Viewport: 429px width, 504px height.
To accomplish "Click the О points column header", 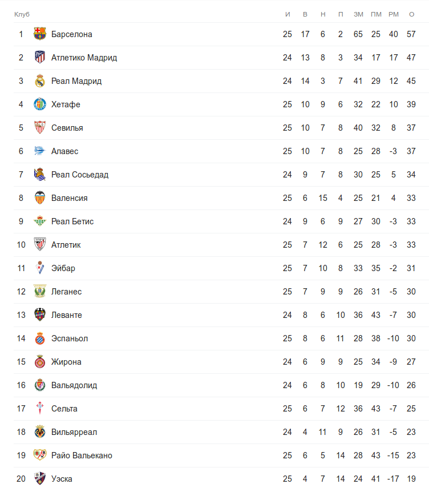I will [x=411, y=14].
